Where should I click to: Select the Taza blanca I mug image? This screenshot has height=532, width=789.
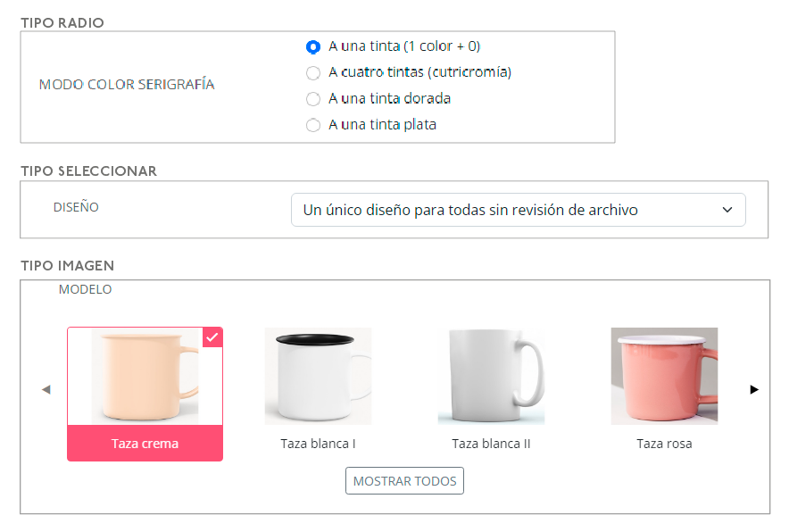318,376
